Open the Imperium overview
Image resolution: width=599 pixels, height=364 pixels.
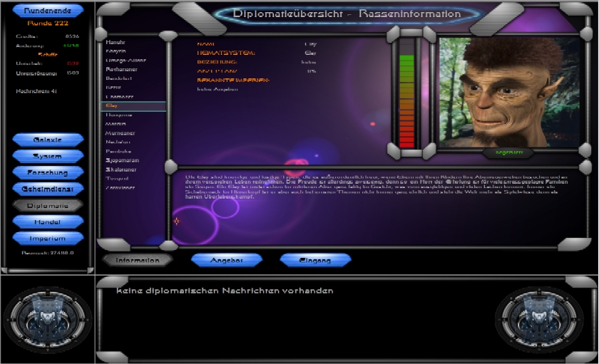click(x=48, y=238)
